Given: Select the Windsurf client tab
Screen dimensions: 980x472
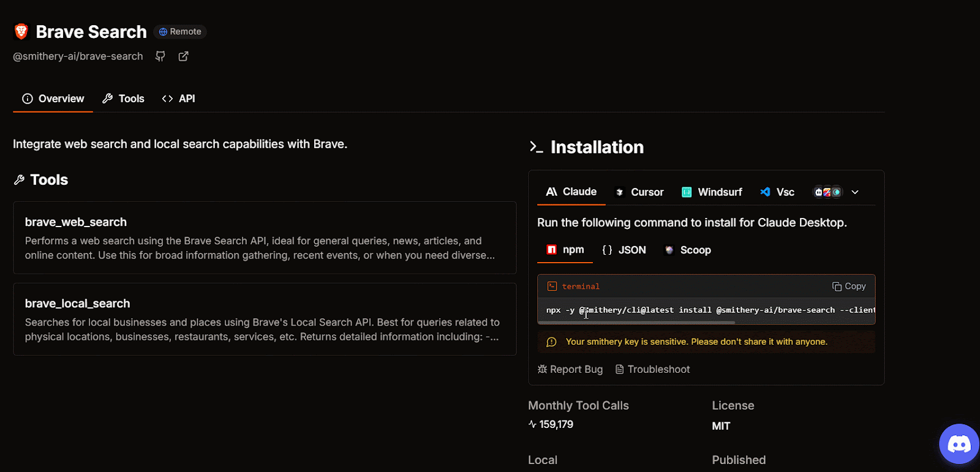Looking at the screenshot, I should 712,192.
